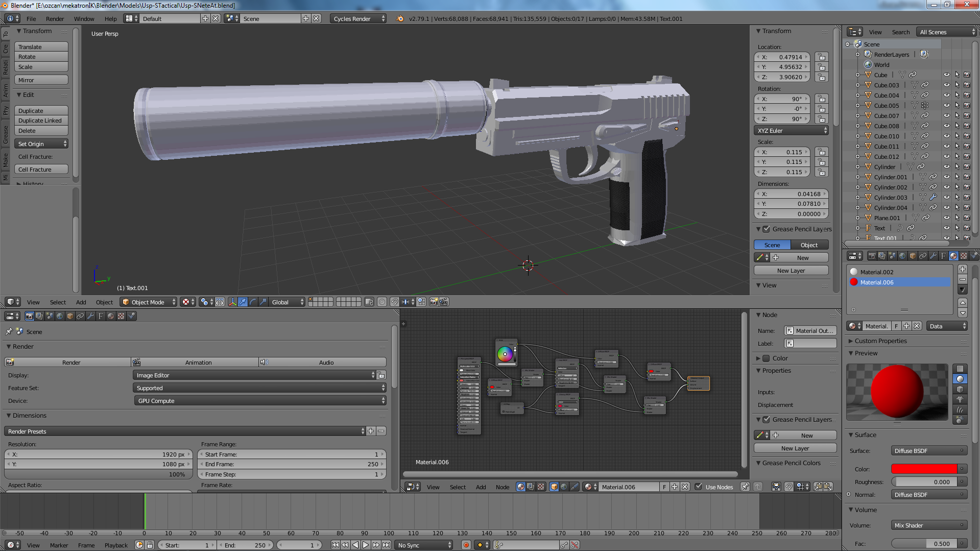Open the XYZ Euler rotation mode dropdown
The width and height of the screenshot is (980, 551).
791,131
